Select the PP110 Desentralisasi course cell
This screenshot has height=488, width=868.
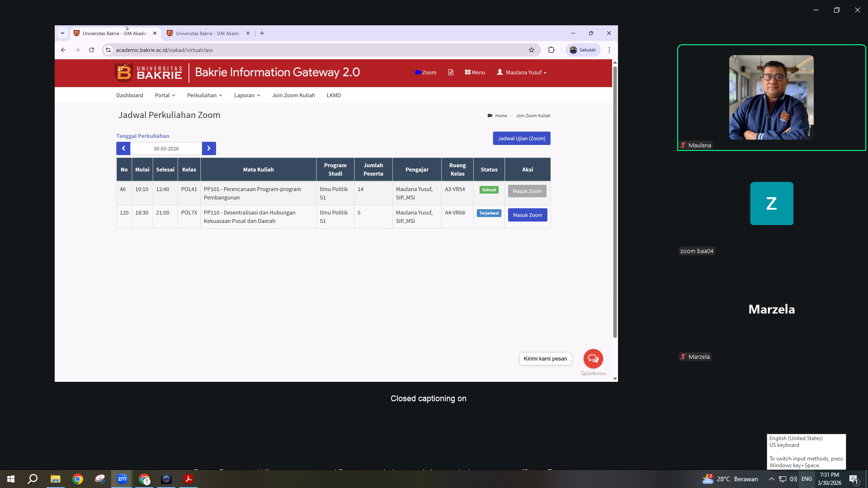258,217
